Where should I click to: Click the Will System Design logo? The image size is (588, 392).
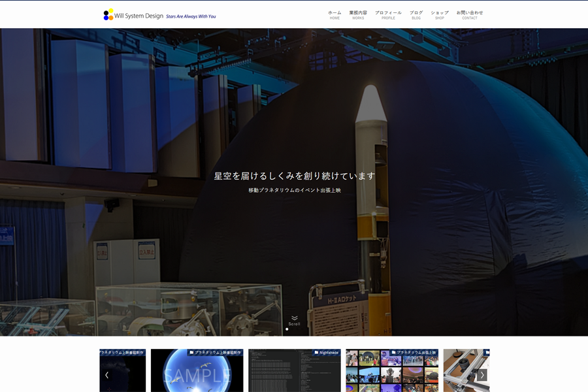point(133,15)
